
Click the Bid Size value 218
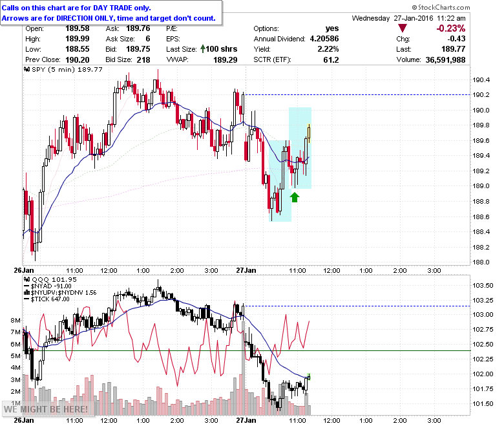[x=143, y=60]
